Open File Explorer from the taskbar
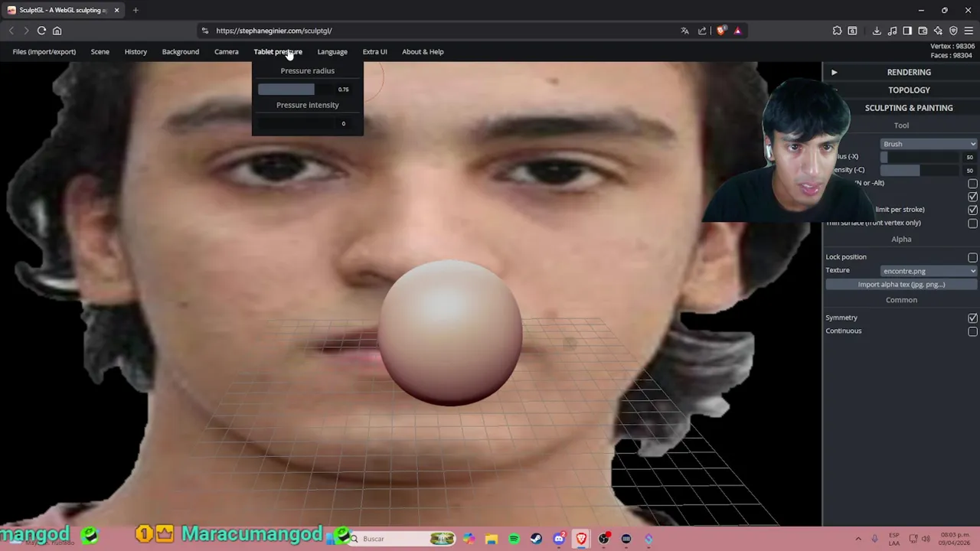 tap(492, 539)
